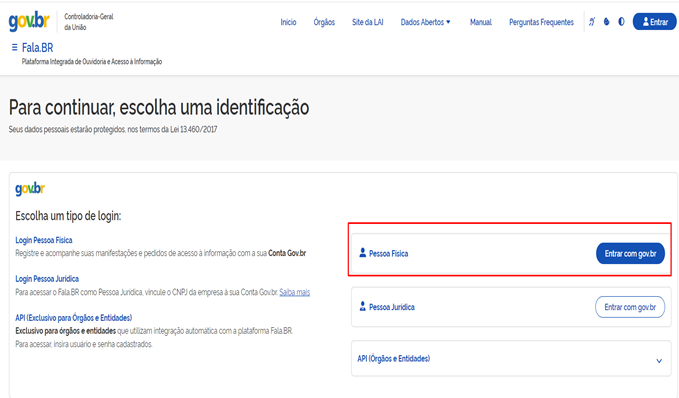Click 'Escolha um tipo de login:' heading

[68, 216]
